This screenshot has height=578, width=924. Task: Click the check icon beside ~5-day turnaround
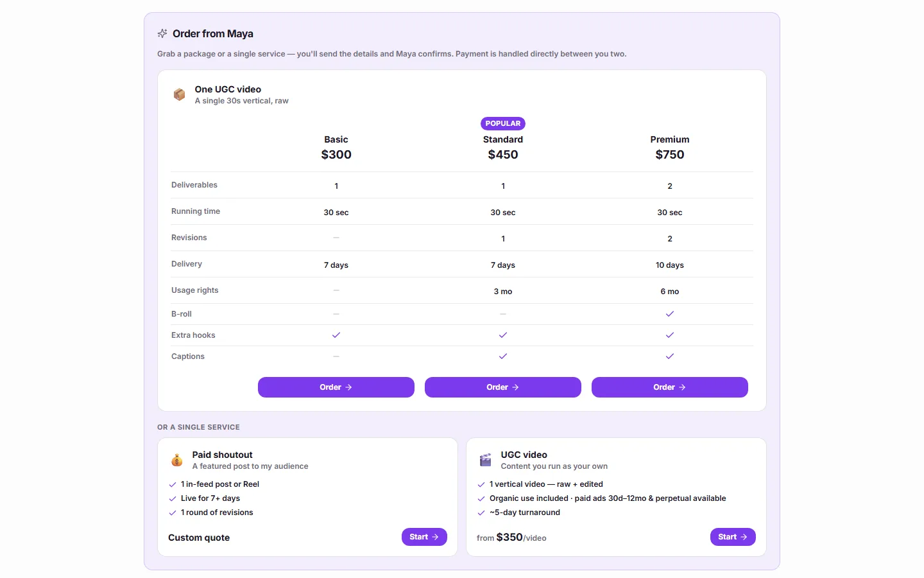coord(481,513)
